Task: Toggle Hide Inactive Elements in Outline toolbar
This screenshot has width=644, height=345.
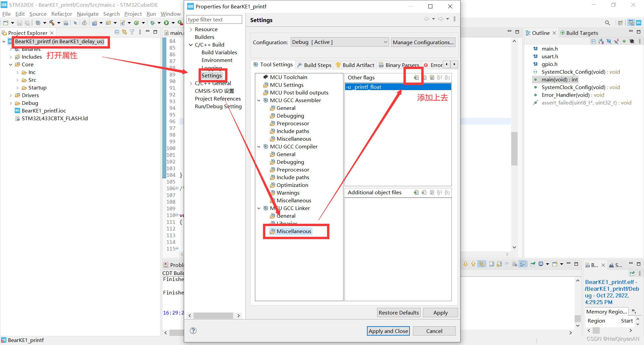Action: (632, 41)
